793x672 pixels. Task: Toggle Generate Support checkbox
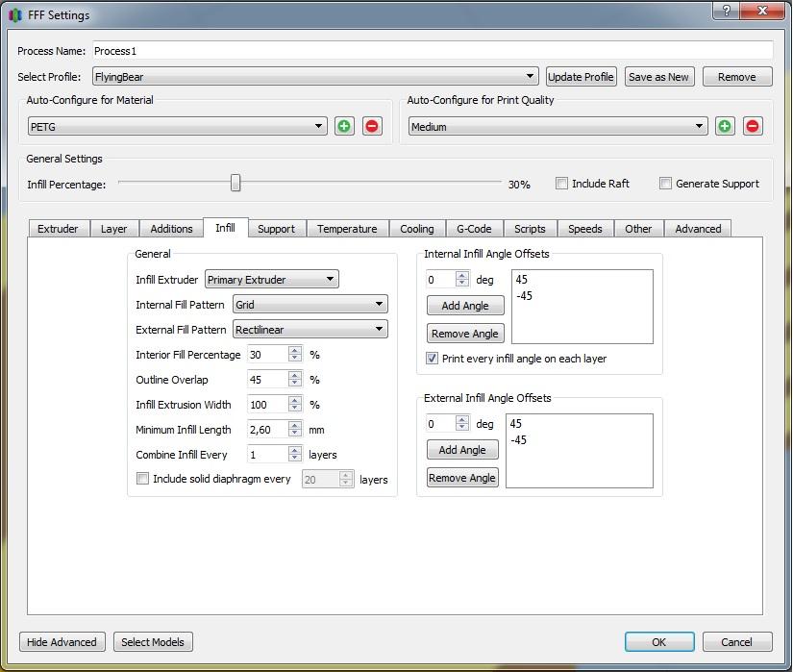point(665,184)
